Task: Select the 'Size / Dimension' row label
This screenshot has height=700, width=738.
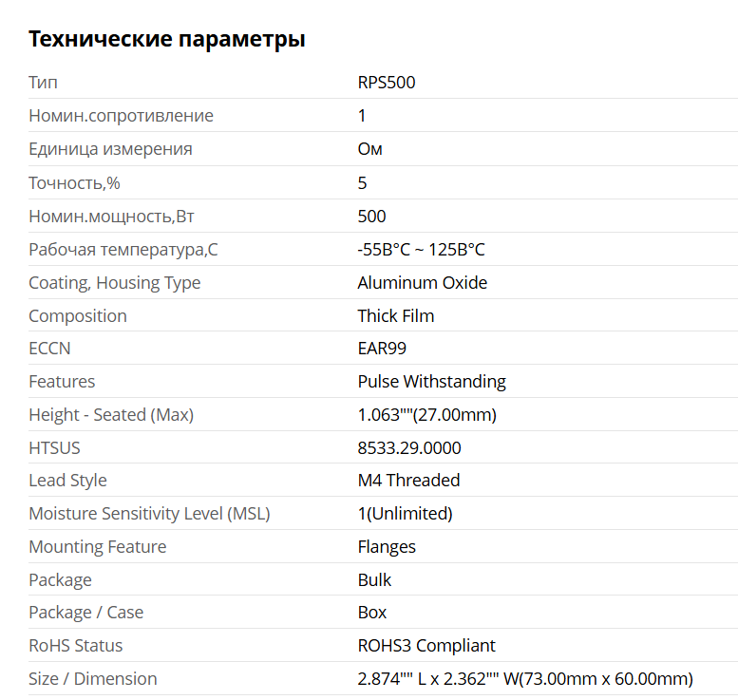Action: [x=92, y=679]
